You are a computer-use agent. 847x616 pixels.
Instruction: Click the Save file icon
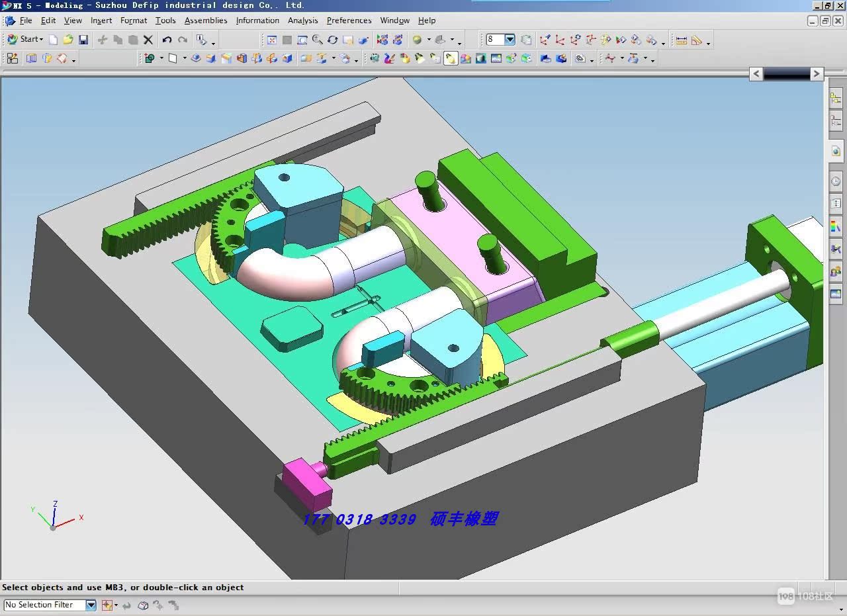click(x=83, y=40)
